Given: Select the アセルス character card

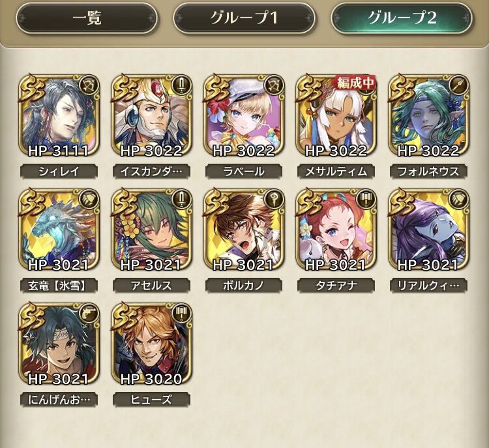Looking at the screenshot, I should coord(151,230).
